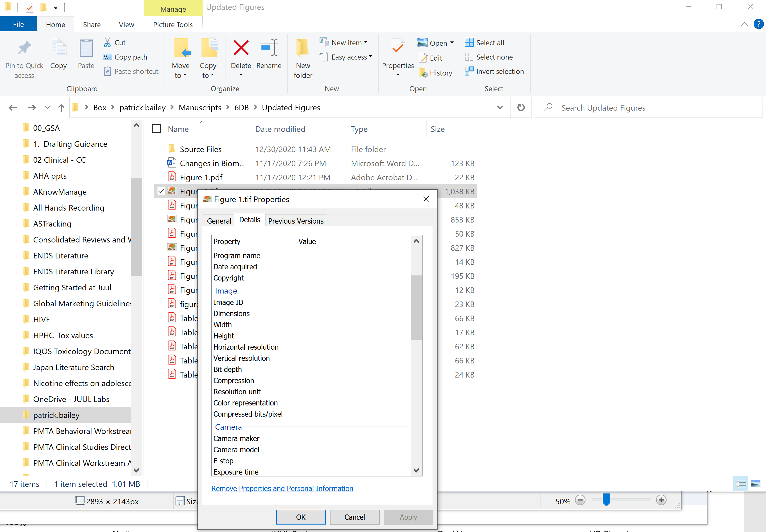Click the History icon

click(423, 73)
